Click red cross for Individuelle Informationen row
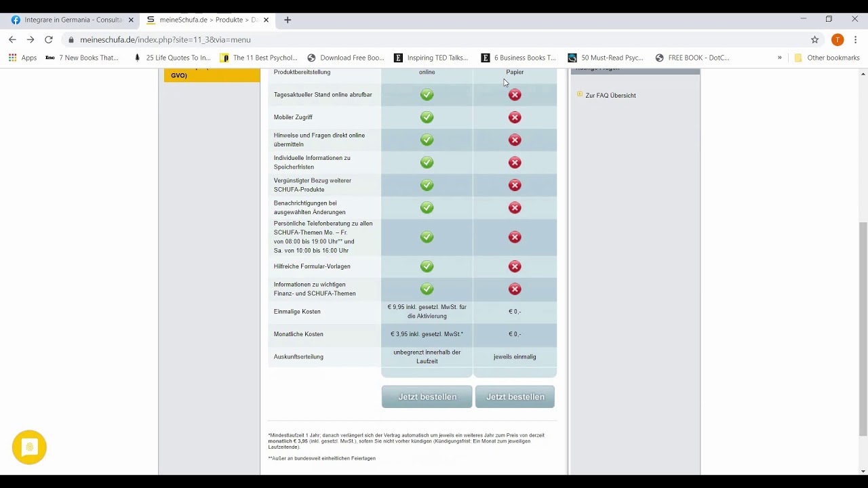 tap(515, 163)
